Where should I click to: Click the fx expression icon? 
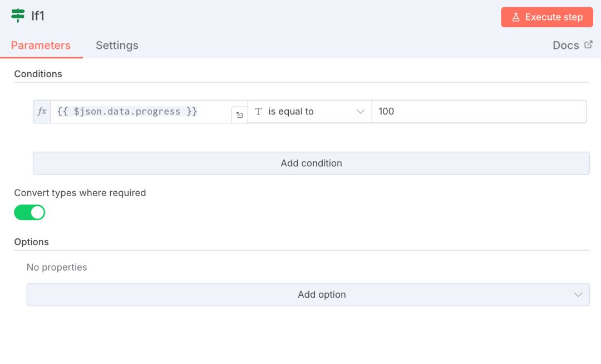point(42,111)
